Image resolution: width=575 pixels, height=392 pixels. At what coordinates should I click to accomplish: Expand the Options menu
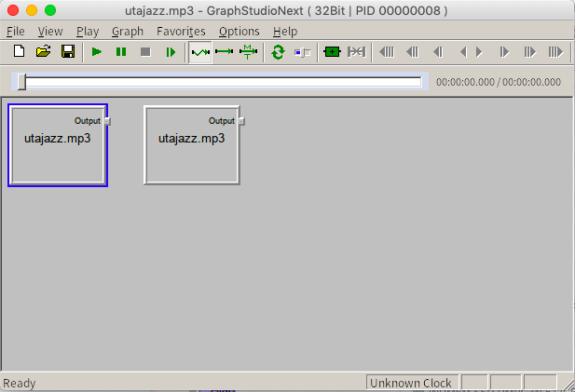pos(240,31)
